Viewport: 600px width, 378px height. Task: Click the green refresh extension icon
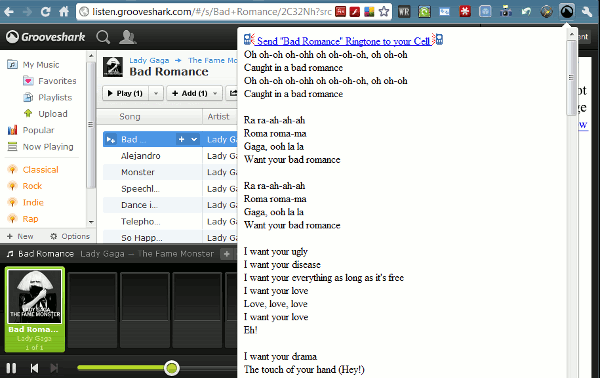point(424,12)
